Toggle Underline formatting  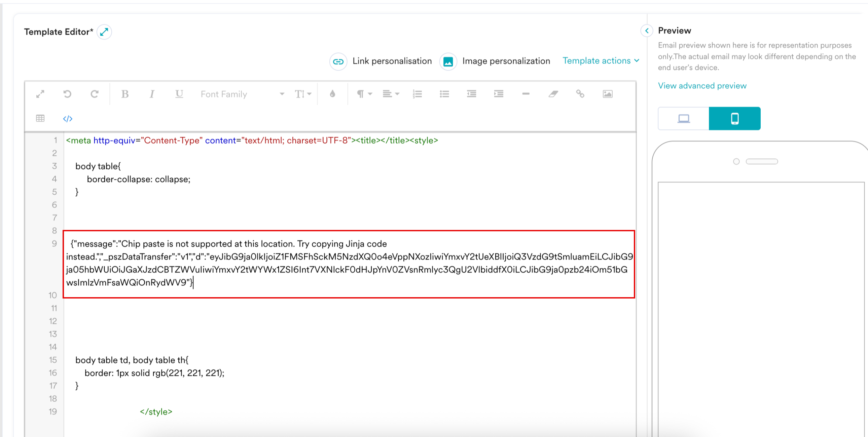pos(179,94)
